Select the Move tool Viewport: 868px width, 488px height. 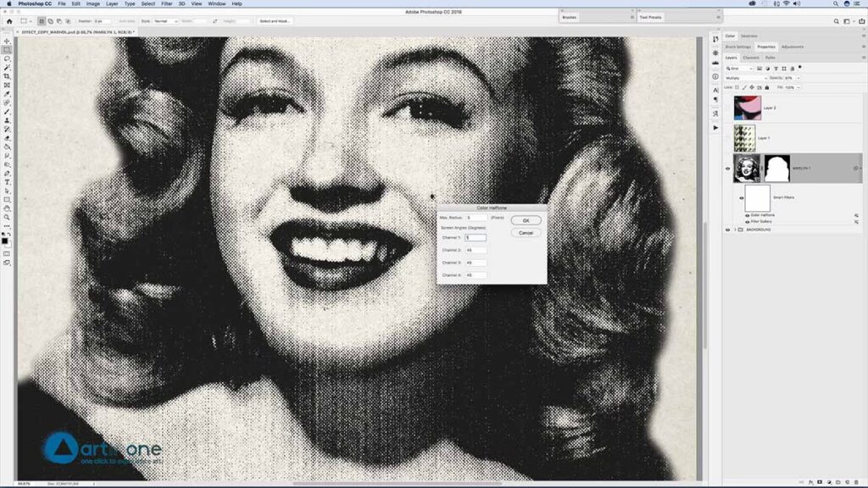7,41
